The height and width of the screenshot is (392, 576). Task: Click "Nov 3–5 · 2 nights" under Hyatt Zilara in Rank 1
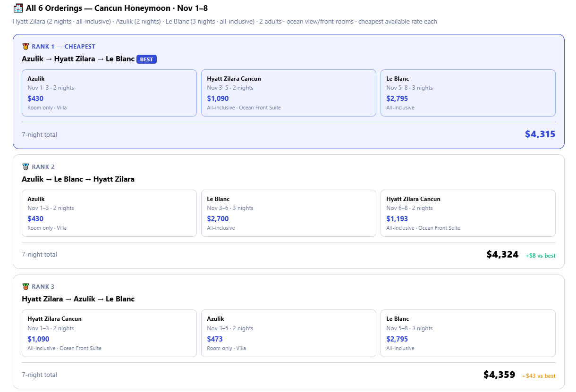point(230,88)
